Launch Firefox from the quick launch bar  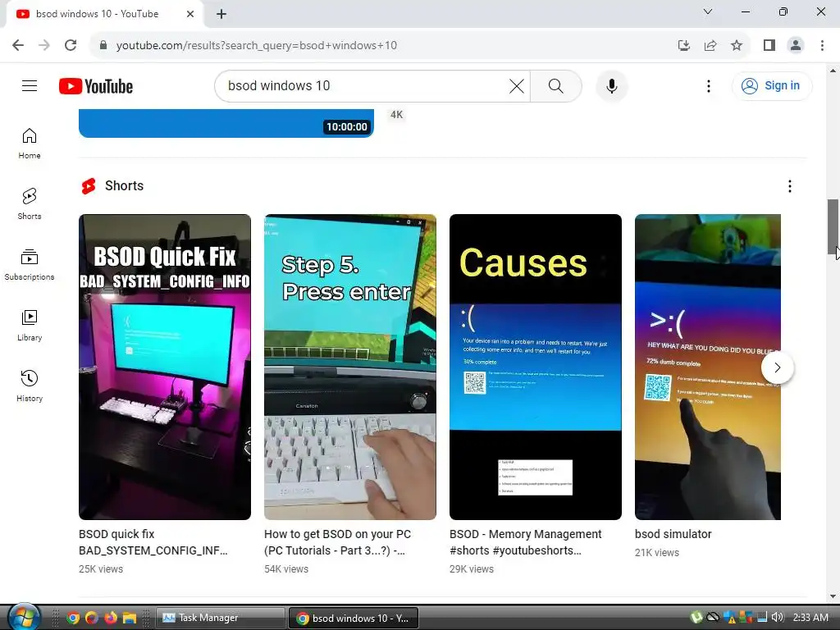(x=111, y=618)
